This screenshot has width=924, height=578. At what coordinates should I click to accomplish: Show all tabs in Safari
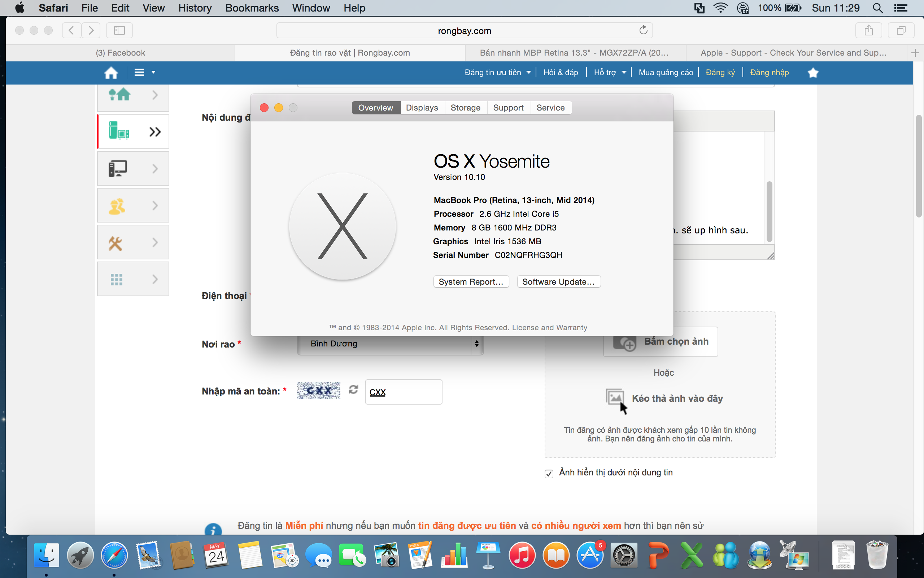(x=901, y=30)
